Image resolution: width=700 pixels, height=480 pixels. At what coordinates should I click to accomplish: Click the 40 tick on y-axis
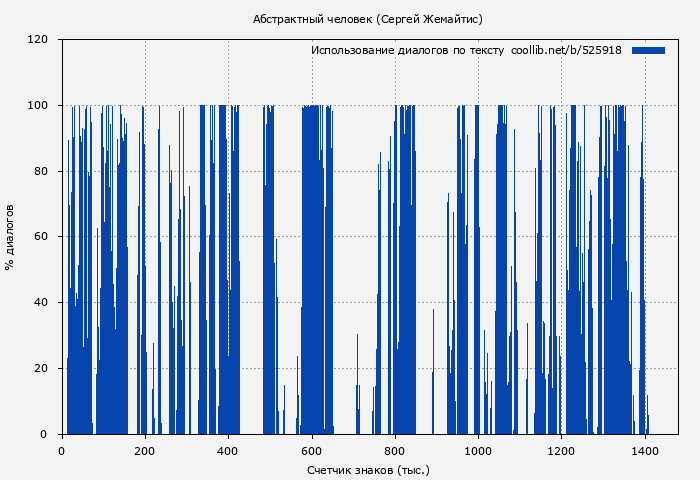pos(41,303)
